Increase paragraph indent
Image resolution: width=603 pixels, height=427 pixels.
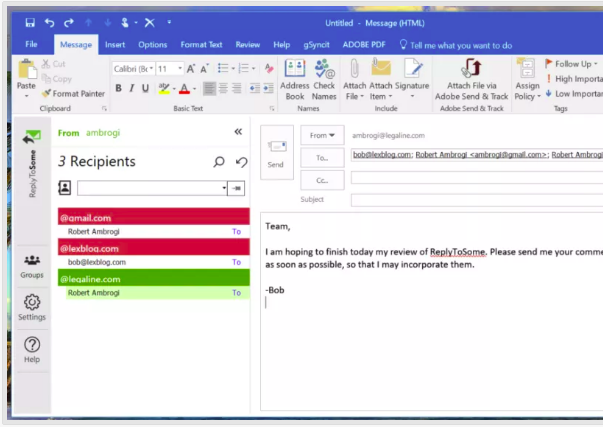click(x=268, y=88)
